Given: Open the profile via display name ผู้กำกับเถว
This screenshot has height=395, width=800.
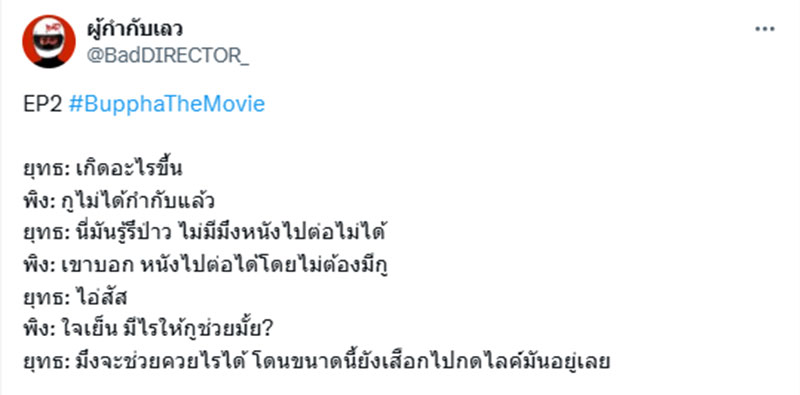Looking at the screenshot, I should coord(135,28).
